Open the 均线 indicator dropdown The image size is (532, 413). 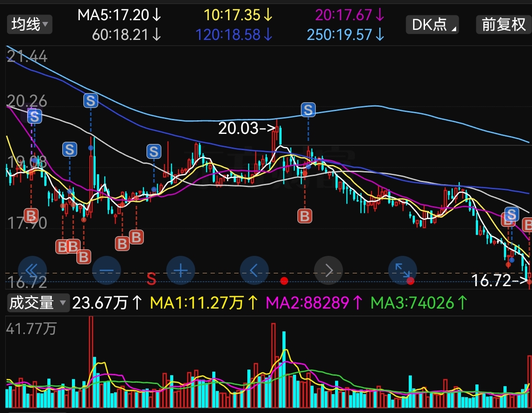29,24
